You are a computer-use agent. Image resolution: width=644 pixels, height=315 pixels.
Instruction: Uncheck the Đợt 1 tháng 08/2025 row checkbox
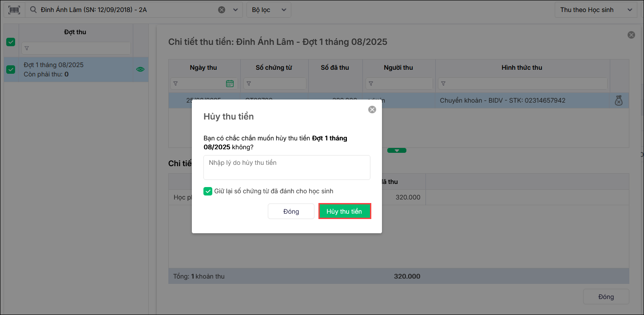click(11, 69)
